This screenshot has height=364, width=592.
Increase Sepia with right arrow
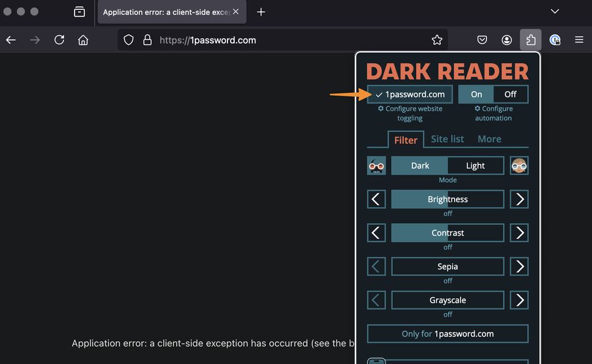[x=519, y=266]
